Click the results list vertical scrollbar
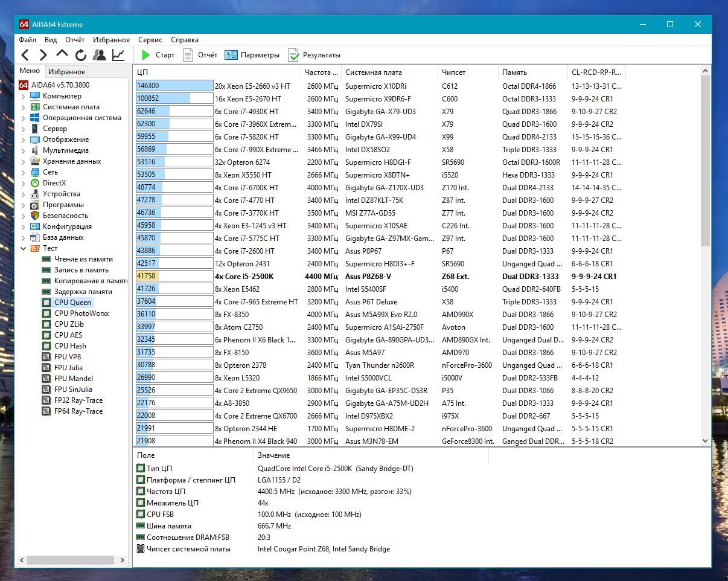 point(706,256)
